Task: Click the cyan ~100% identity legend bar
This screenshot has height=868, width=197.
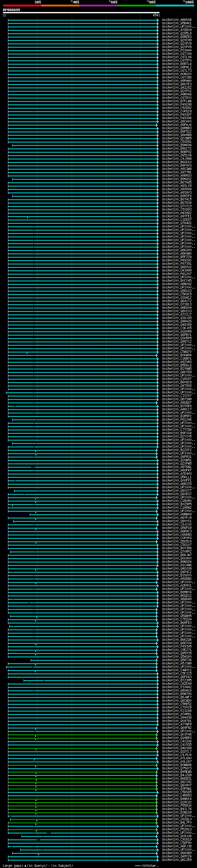Action: point(175,6)
